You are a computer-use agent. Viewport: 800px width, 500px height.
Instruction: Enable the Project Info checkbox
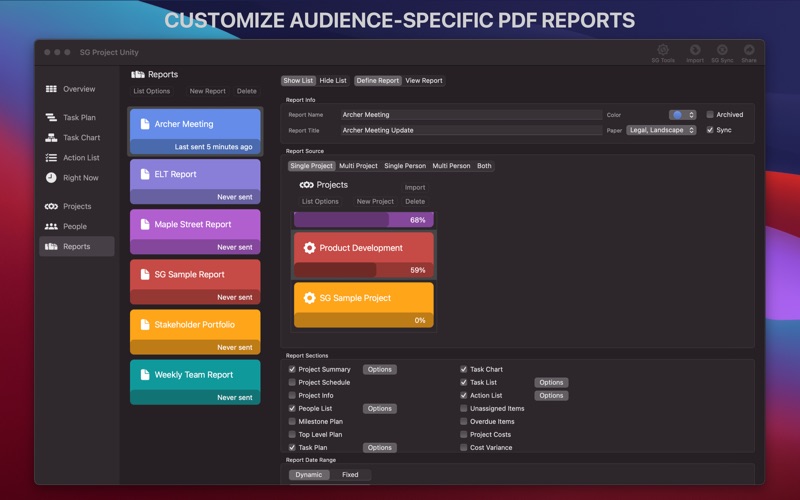point(292,395)
